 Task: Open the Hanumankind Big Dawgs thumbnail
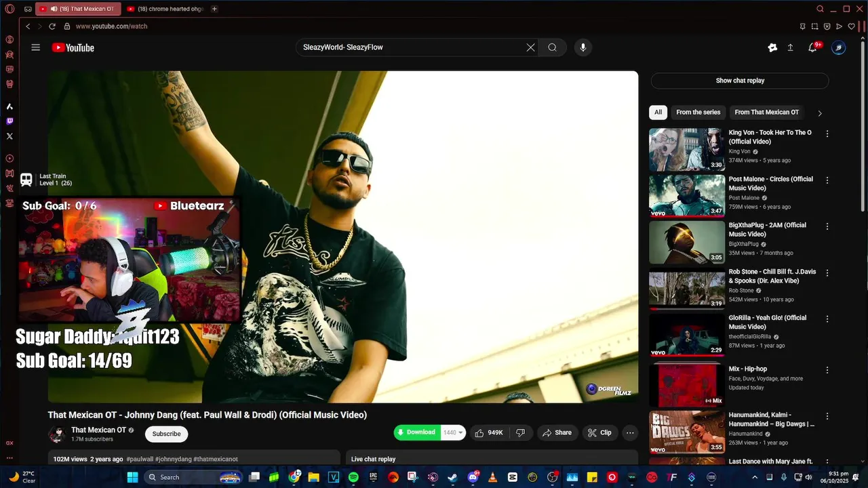pos(687,432)
